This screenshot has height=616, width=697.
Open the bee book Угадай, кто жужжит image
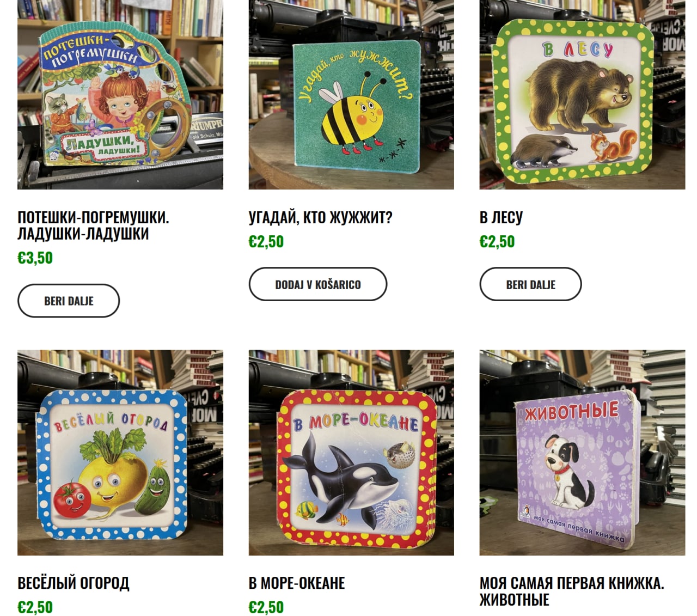[351, 95]
